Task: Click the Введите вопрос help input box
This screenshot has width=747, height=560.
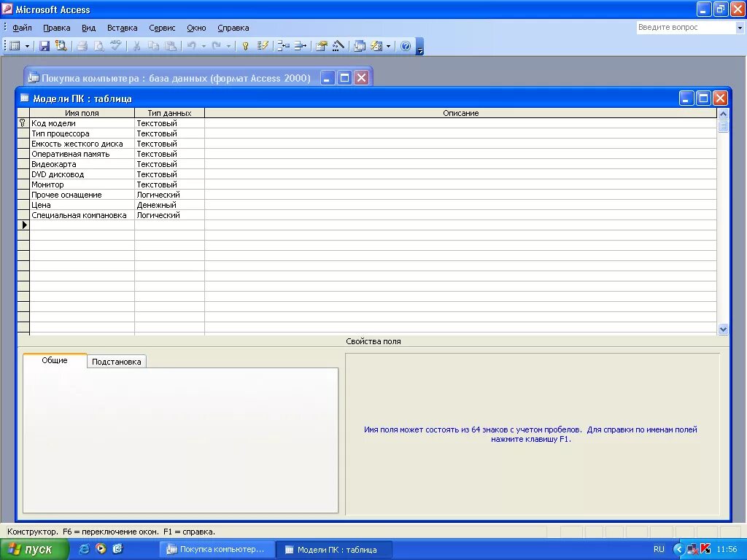Action: (x=686, y=28)
